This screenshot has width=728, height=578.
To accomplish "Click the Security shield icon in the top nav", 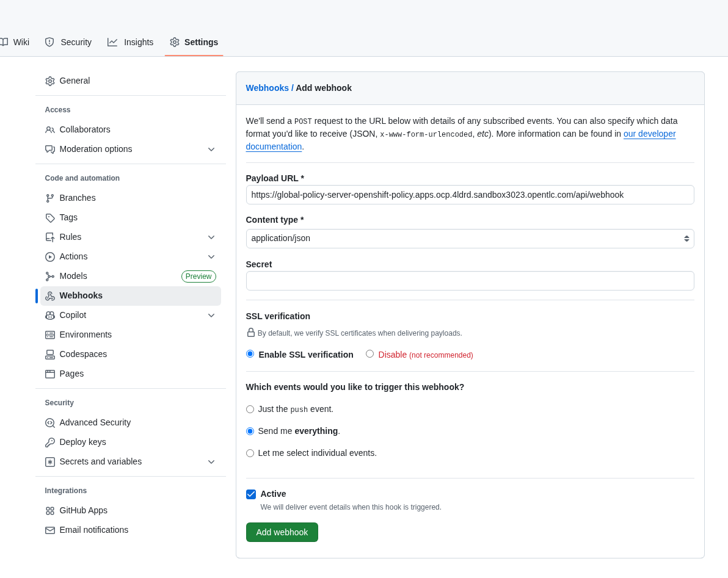I will click(49, 42).
